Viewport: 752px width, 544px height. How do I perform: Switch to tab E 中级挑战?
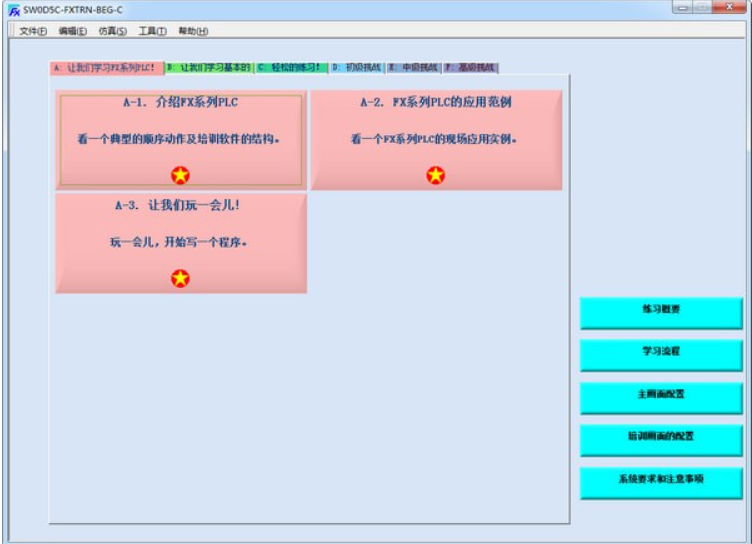pos(413,68)
